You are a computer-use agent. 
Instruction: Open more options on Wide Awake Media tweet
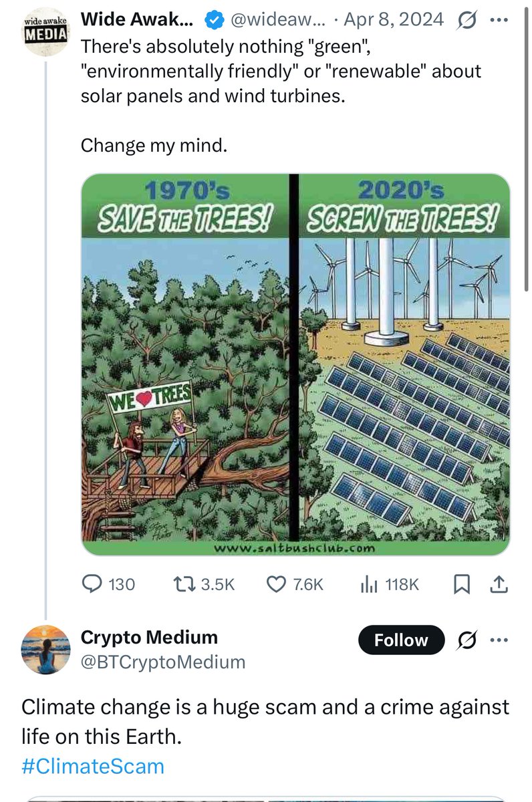tap(499, 19)
